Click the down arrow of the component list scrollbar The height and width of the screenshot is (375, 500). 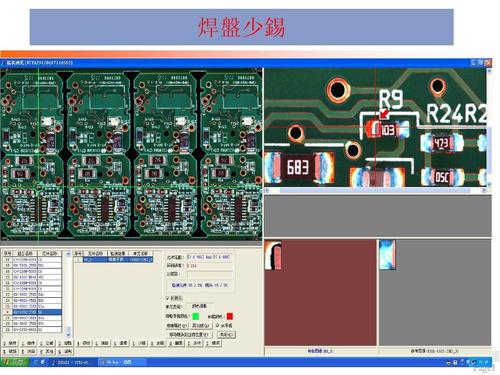pyautogui.click(x=68, y=334)
